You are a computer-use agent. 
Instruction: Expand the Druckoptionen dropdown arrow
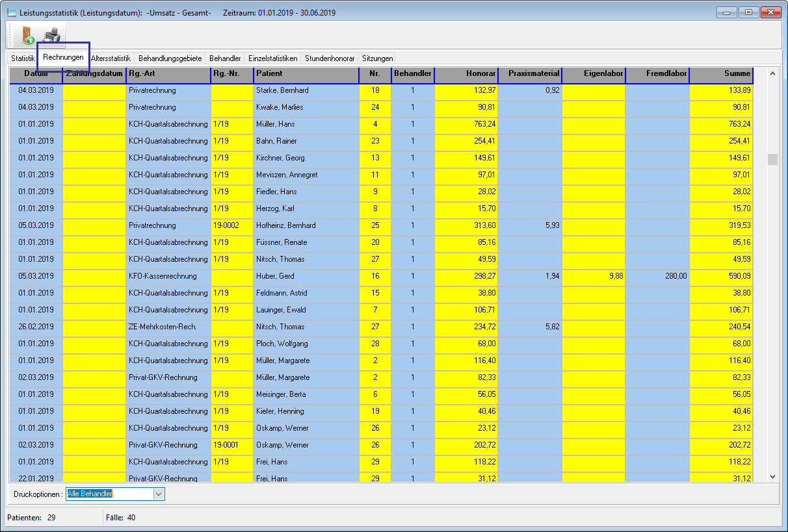tap(159, 494)
